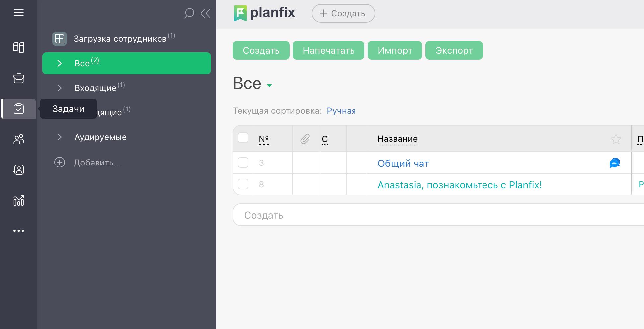The image size is (644, 329).
Task: Open the planner boards sidebar icon
Action: pos(19,47)
